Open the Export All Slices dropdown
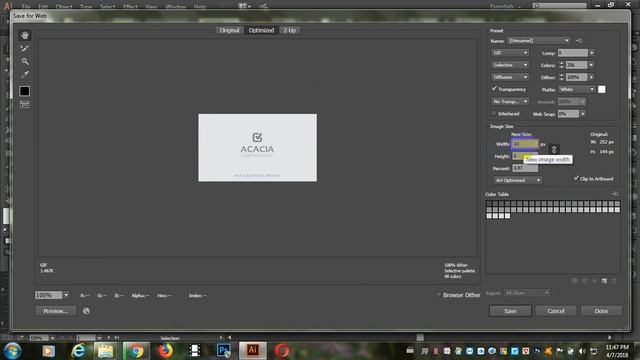 tap(527, 293)
